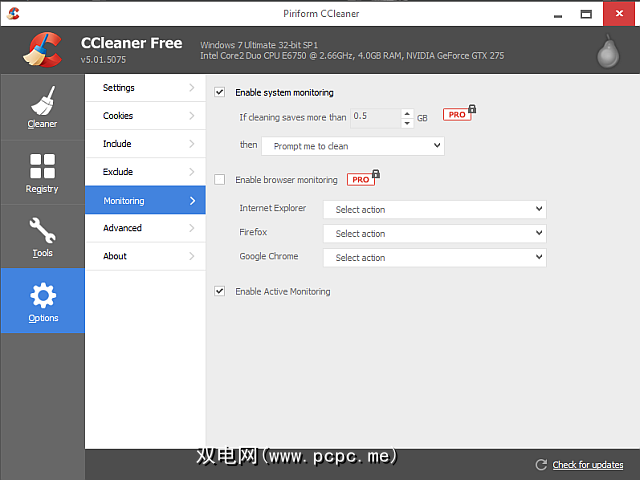This screenshot has width=640, height=480.
Task: Minimize the Piriform CCleaner window
Action: tap(558, 14)
